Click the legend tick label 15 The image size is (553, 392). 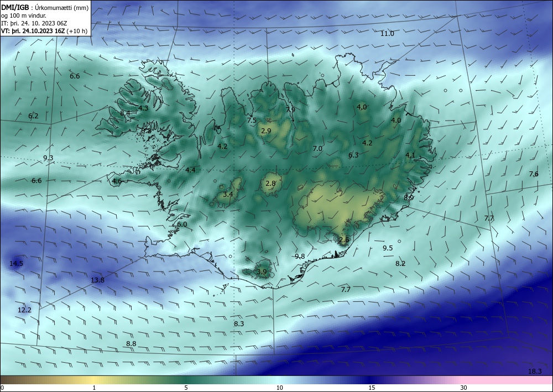pos(372,388)
